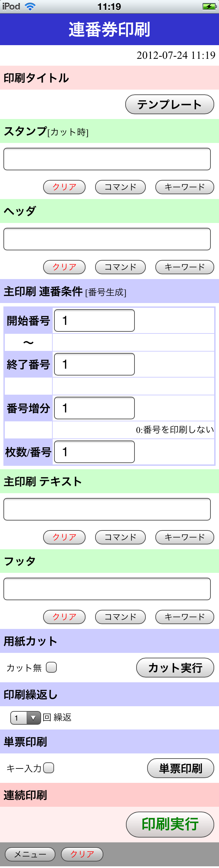Focus the 番号増分 input field
This screenshot has height=868, width=219.
coord(94,408)
